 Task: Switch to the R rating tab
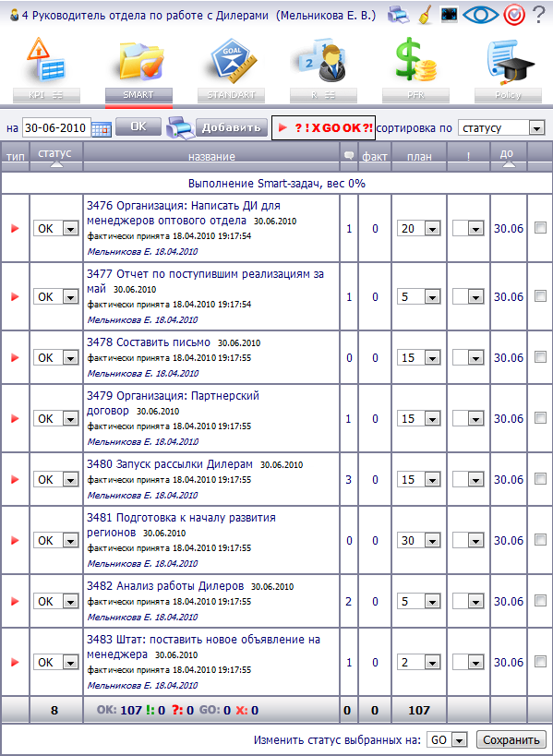point(323,95)
